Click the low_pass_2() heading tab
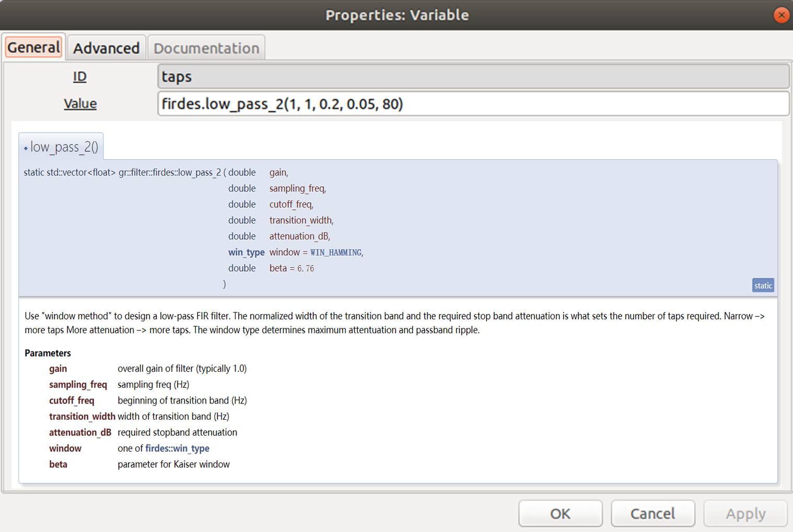 click(x=61, y=147)
